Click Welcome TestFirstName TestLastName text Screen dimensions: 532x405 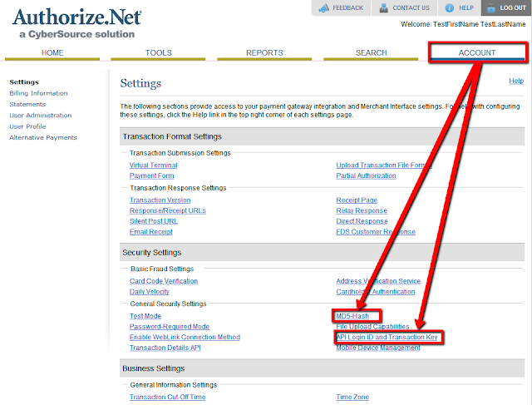click(x=463, y=24)
